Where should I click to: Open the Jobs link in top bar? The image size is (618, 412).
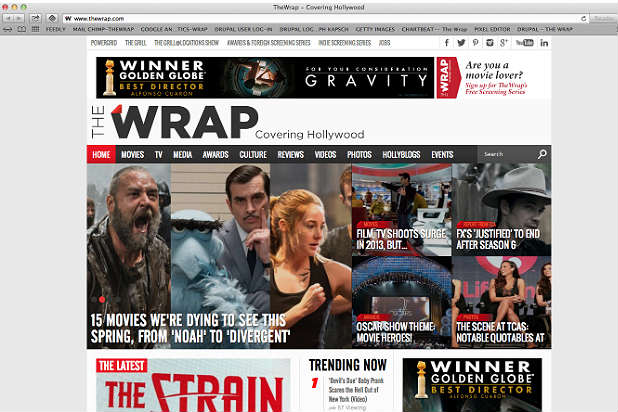click(385, 43)
